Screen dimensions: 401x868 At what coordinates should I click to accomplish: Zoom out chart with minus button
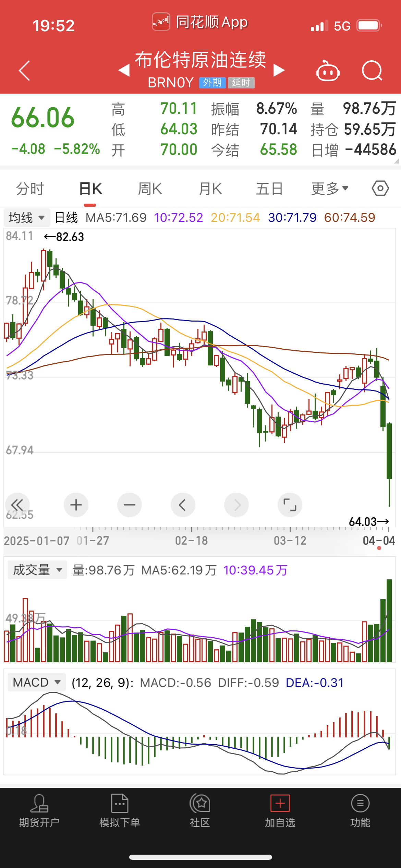(x=129, y=505)
